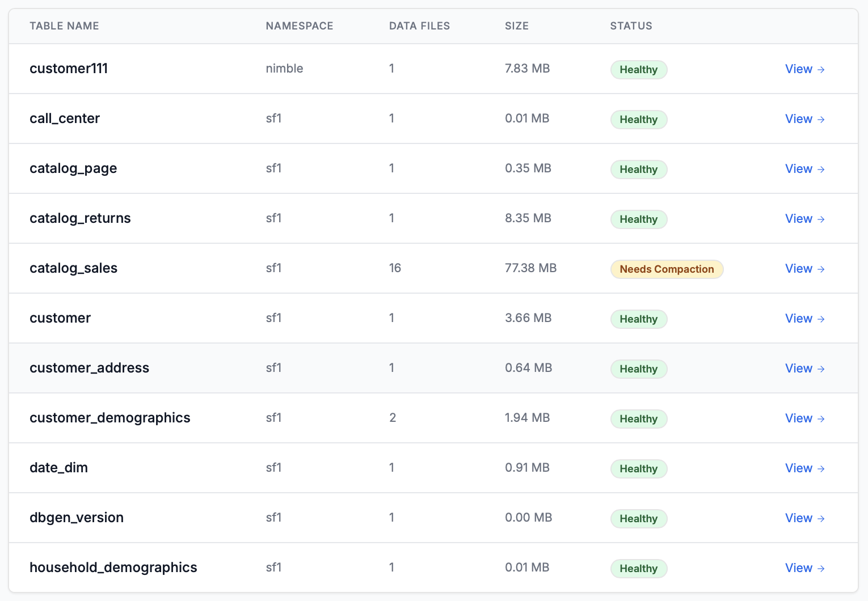Click the Size column header

516,26
